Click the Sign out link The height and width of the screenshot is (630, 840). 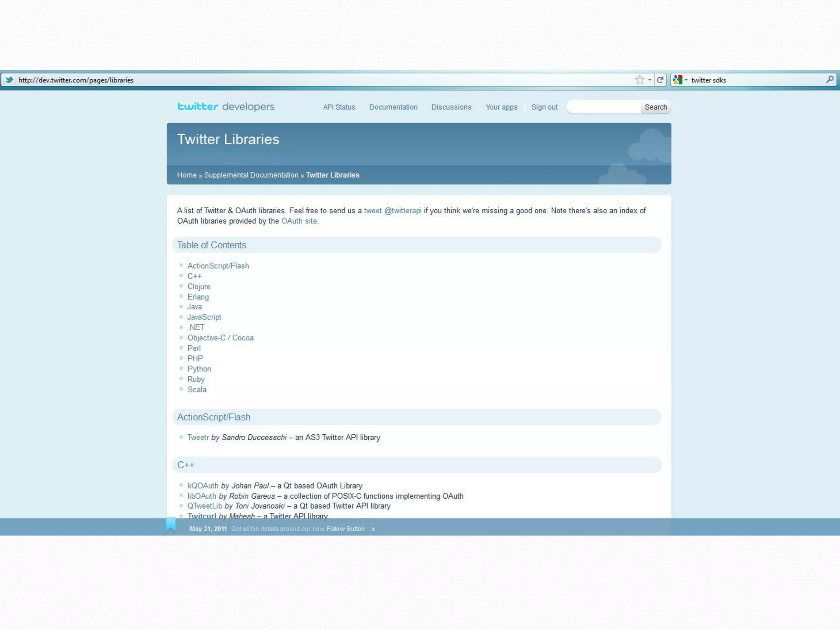point(544,107)
